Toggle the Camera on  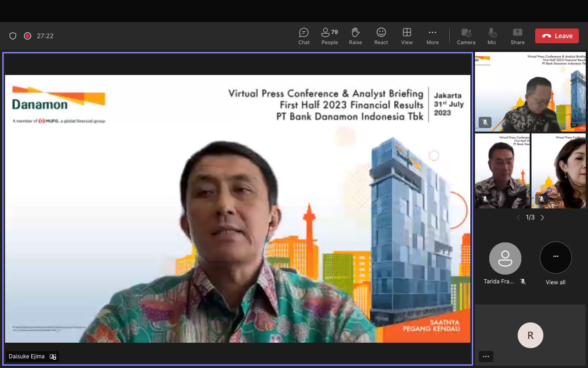[x=466, y=36]
